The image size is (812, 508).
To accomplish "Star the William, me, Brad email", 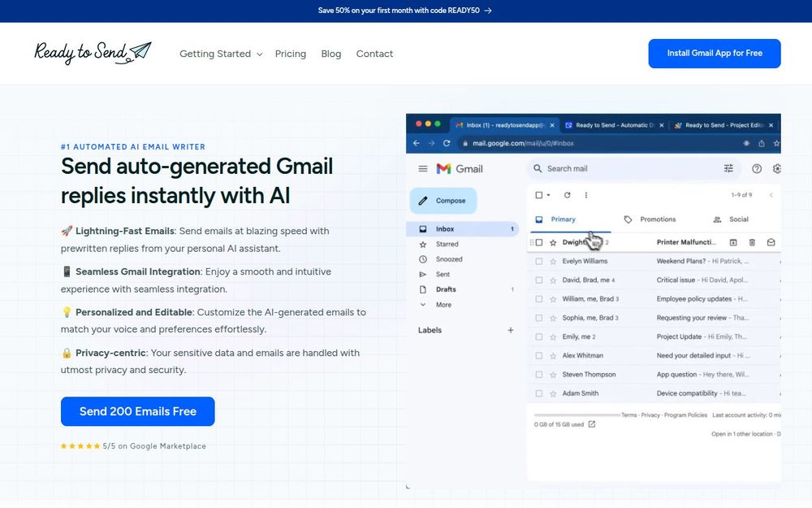I will [553, 299].
